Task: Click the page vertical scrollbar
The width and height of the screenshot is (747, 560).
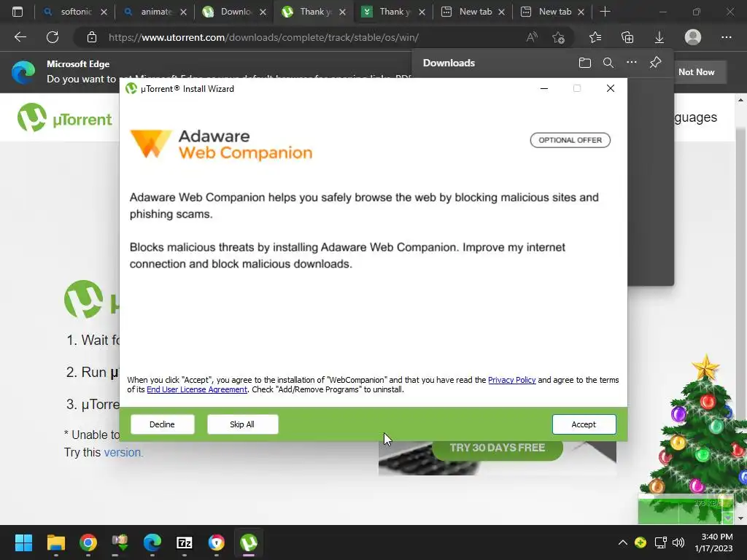Action: click(x=741, y=309)
